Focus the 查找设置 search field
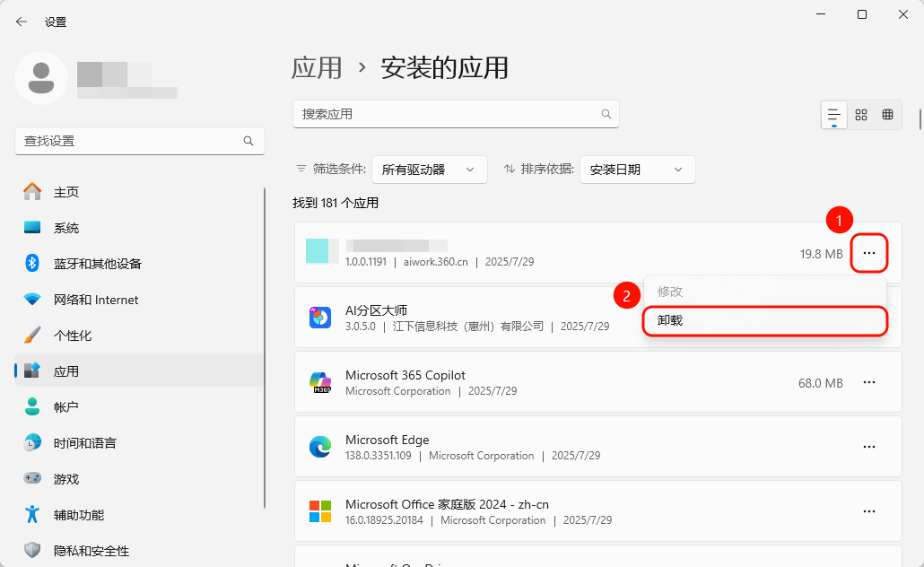 [140, 141]
